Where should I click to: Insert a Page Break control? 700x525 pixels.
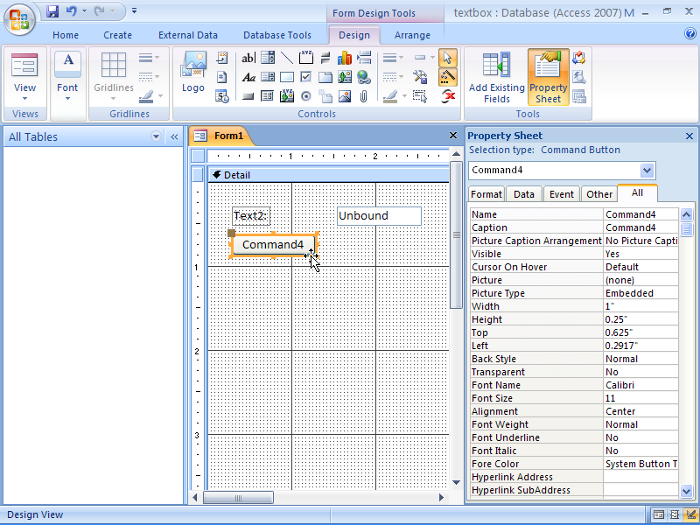tap(364, 58)
